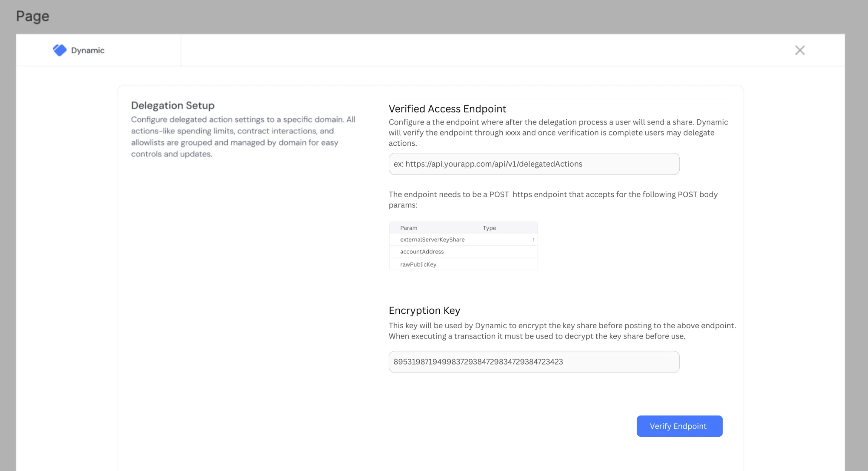
Task: Click the endpoint verification description paragraph
Action: click(x=558, y=132)
